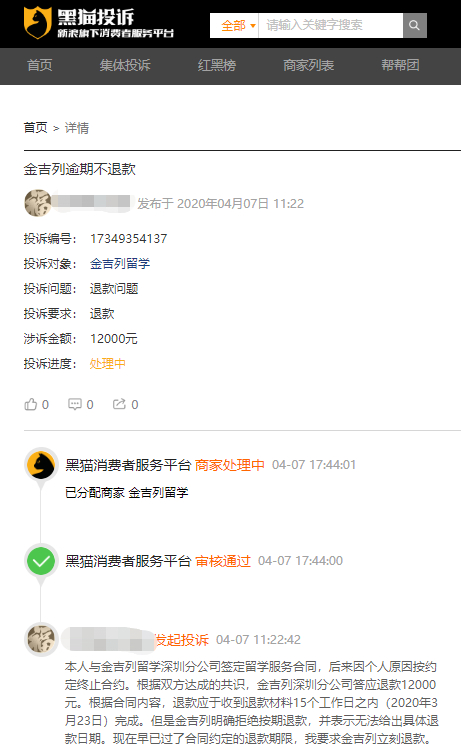Click the thumbs-up like icon
The width and height of the screenshot is (461, 753).
(x=31, y=404)
